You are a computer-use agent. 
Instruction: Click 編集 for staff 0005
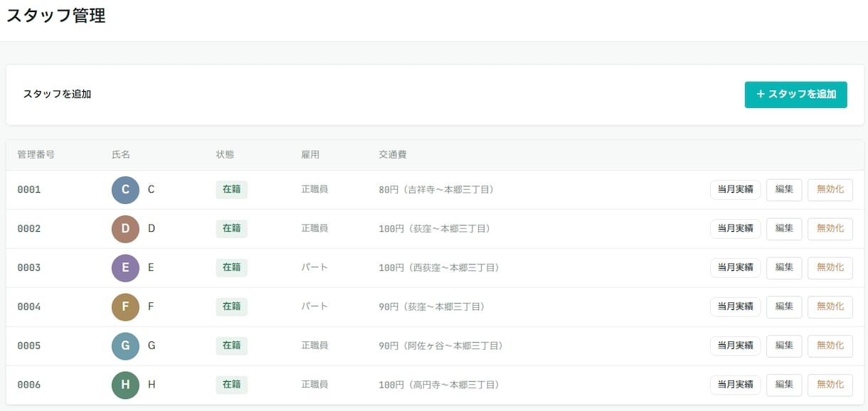(784, 346)
